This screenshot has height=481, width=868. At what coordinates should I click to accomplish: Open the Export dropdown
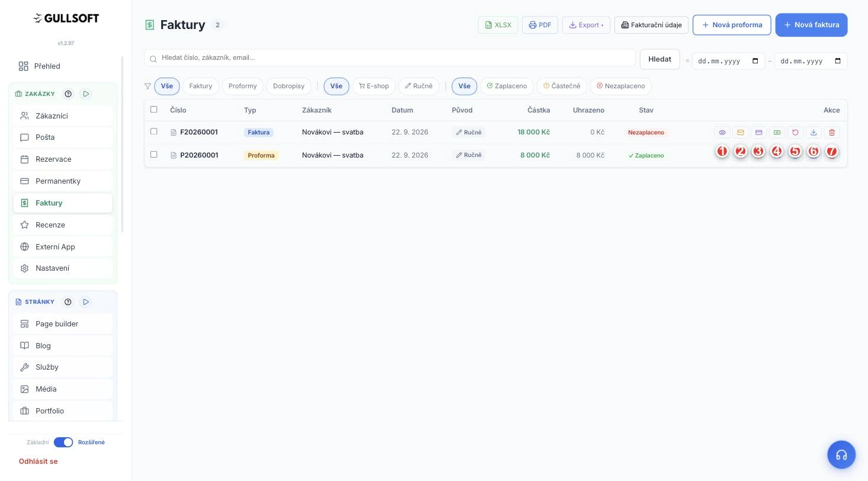coord(586,25)
